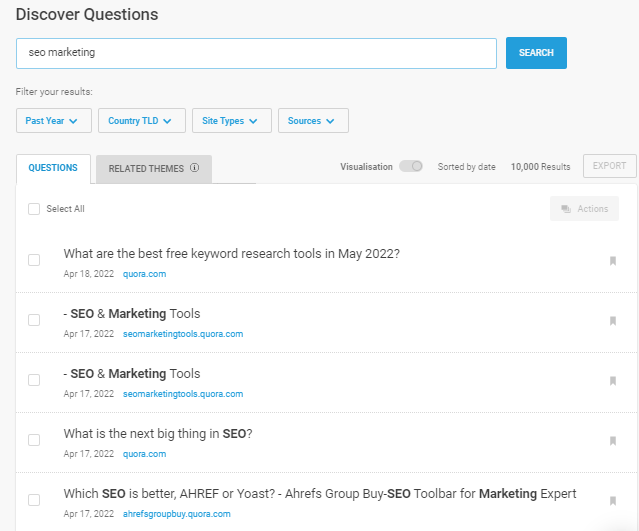
Task: Switch to the Related Themes tab
Action: [153, 169]
